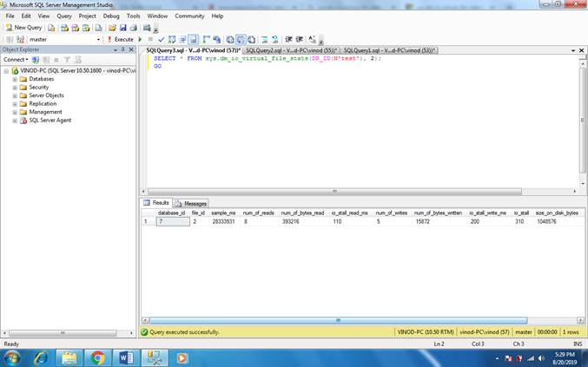Open the Connect dropdown in Object Explorer
This screenshot has height=367, width=588.
16,60
